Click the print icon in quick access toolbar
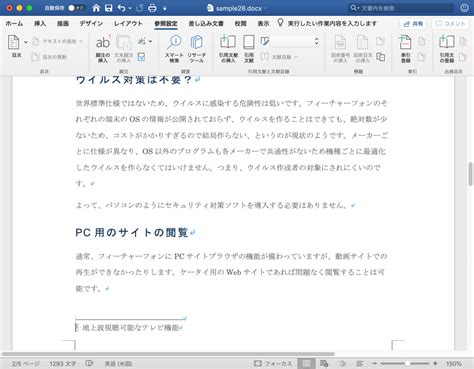This screenshot has height=369, width=474. click(x=152, y=8)
